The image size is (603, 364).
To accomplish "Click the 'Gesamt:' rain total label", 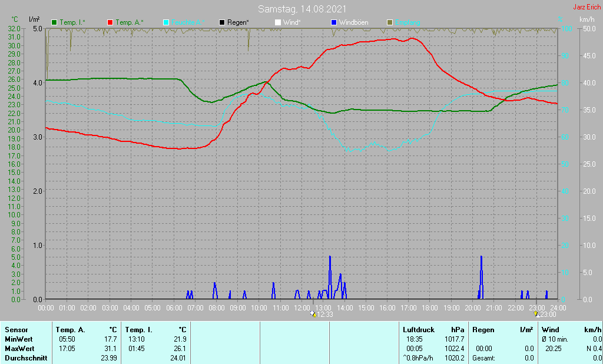I will click(x=485, y=358).
